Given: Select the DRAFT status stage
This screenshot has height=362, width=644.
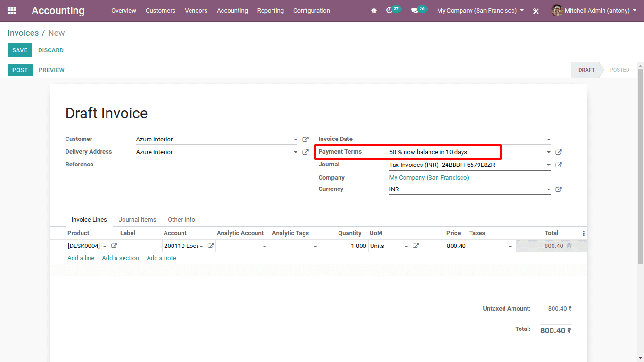Looking at the screenshot, I should click(x=586, y=70).
